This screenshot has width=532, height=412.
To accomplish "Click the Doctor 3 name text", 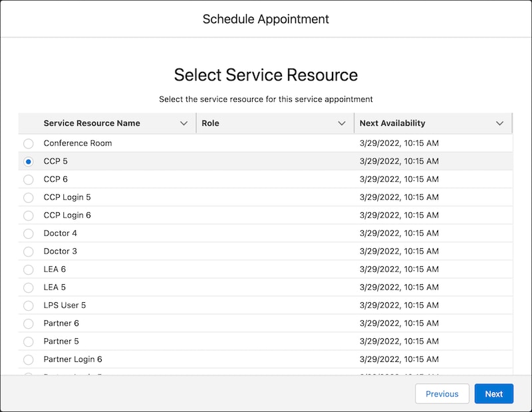I will [61, 251].
